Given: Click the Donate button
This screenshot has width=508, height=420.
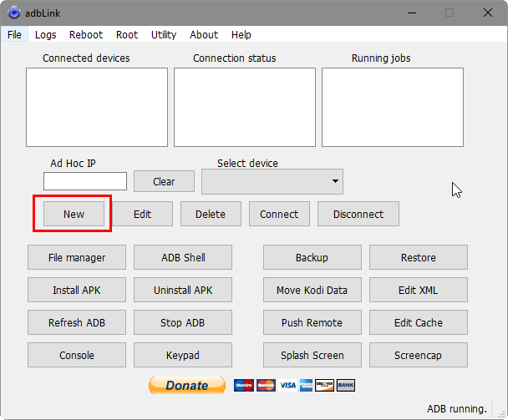Looking at the screenshot, I should pos(187,386).
